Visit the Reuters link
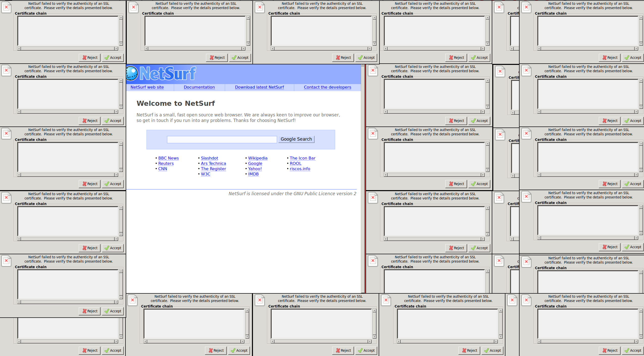The height and width of the screenshot is (356, 644). click(x=166, y=163)
